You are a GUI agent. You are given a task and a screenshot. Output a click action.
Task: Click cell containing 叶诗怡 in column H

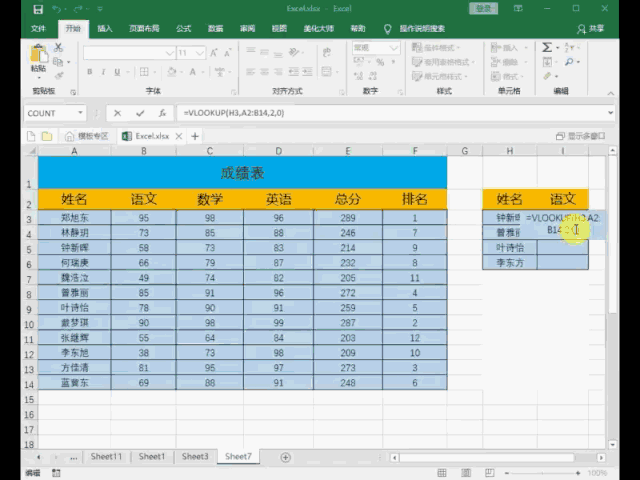(x=510, y=248)
